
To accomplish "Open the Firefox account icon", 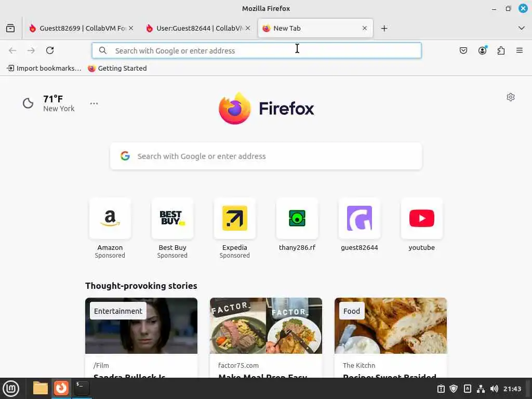I will tap(482, 50).
